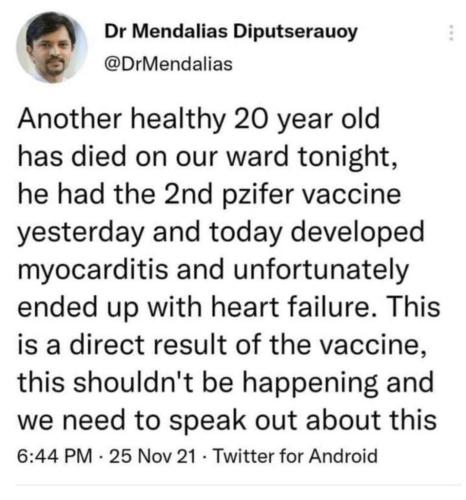This screenshot has width=466, height=500.
Task: Click the text "this shouldn't be happening and"
Action: point(226,383)
